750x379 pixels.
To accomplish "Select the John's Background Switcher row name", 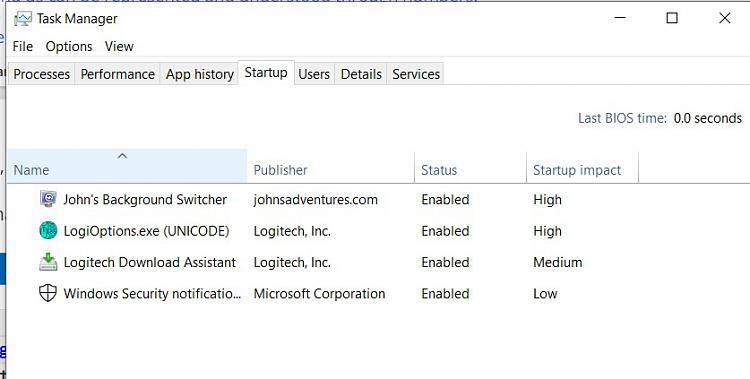I will [x=145, y=200].
